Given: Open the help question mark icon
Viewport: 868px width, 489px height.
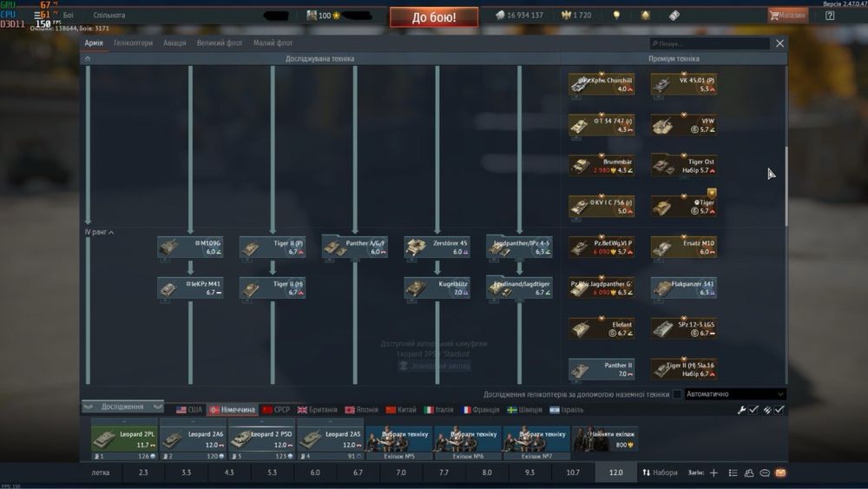Looking at the screenshot, I should click(x=830, y=16).
